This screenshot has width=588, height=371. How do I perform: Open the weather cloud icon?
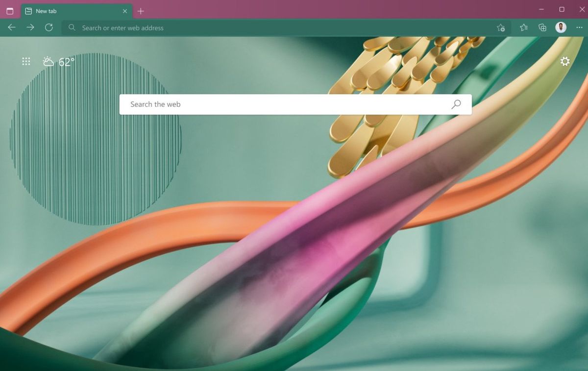pos(49,61)
